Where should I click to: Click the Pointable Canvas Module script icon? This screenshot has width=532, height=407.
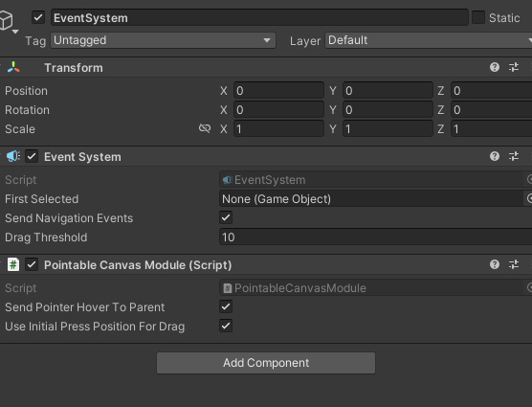point(13,264)
